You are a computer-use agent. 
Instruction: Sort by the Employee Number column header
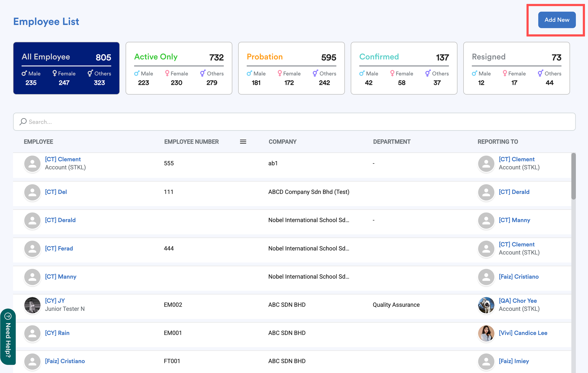tap(191, 142)
